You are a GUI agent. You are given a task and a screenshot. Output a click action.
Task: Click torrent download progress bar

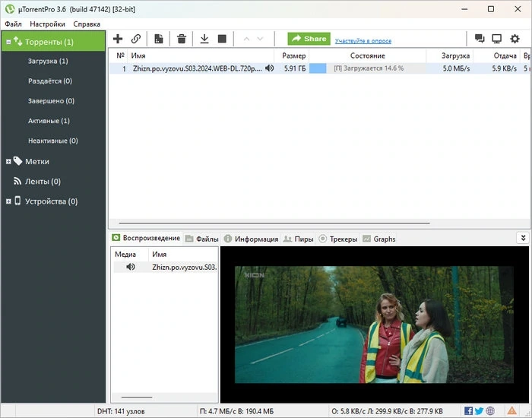(367, 68)
